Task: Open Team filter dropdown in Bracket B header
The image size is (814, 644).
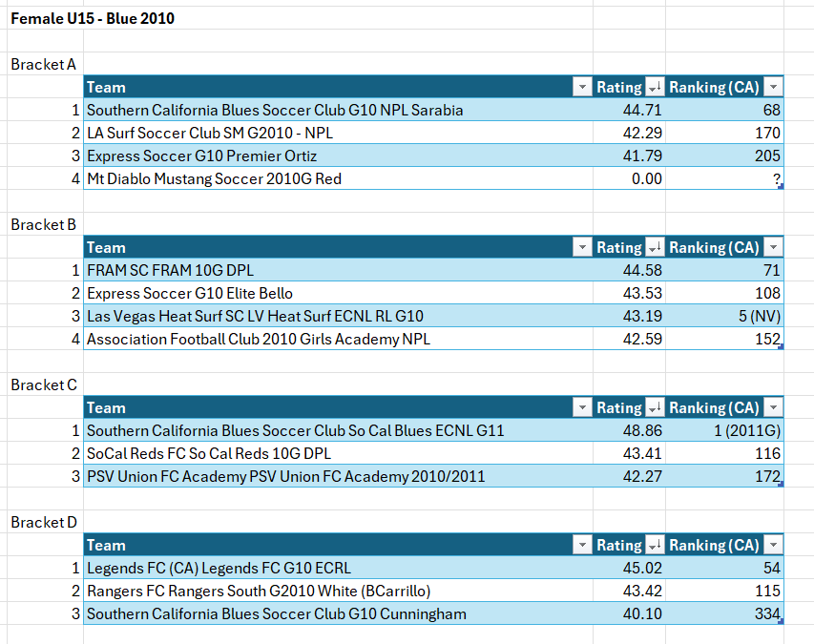Action: 581,247
